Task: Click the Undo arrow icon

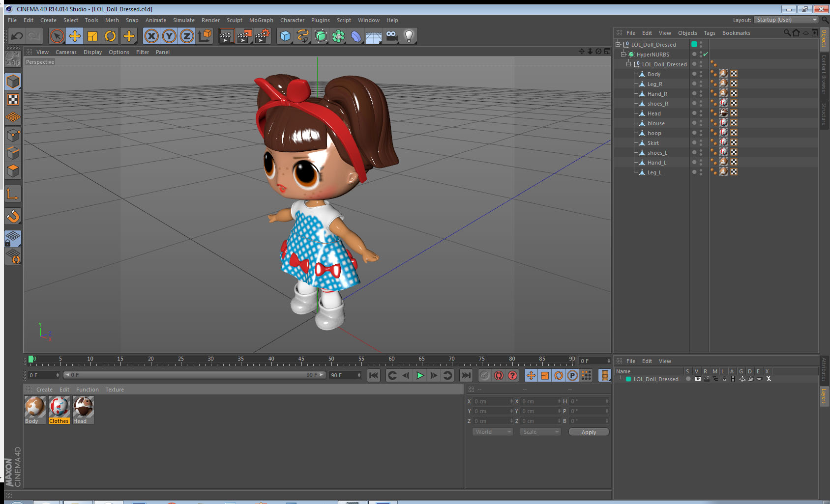Action: point(17,36)
